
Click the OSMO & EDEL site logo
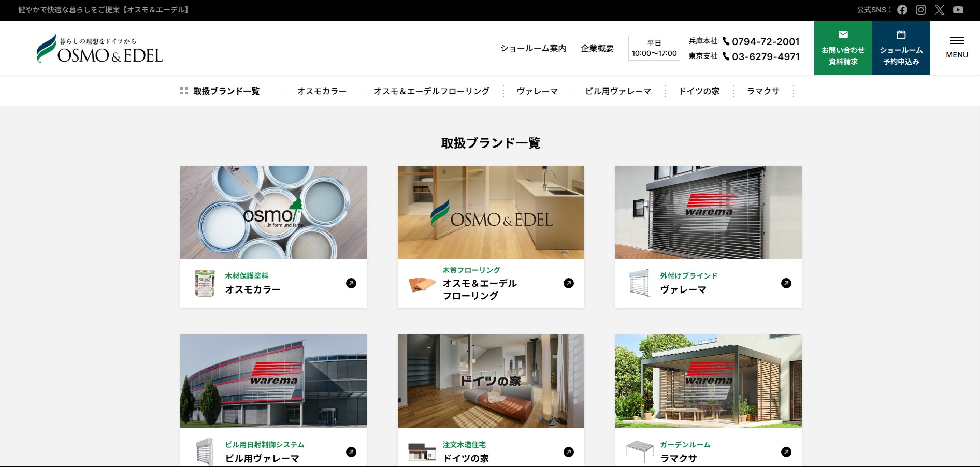tap(99, 48)
